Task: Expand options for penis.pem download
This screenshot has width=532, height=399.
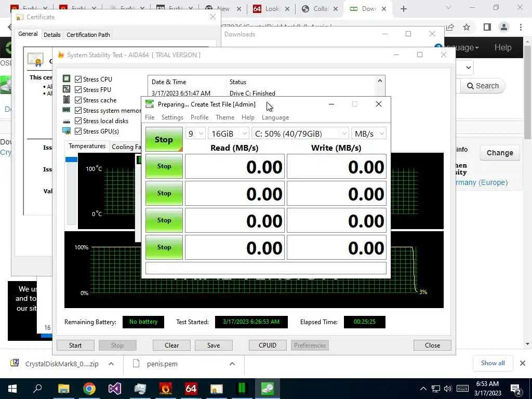Action: 232,364
